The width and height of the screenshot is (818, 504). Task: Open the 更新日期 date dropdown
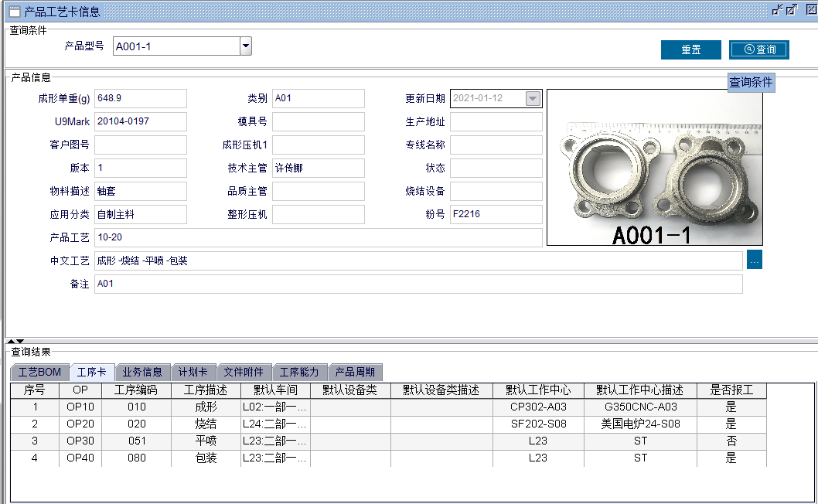point(533,98)
